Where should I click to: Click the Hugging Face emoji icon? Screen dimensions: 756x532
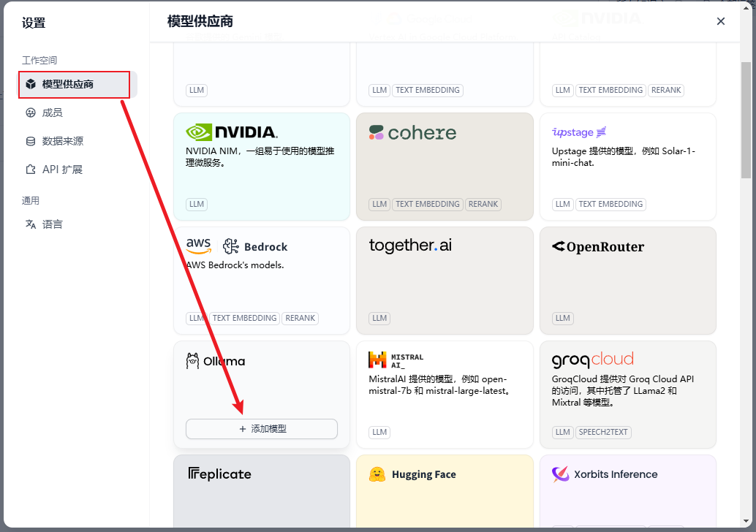pyautogui.click(x=377, y=474)
